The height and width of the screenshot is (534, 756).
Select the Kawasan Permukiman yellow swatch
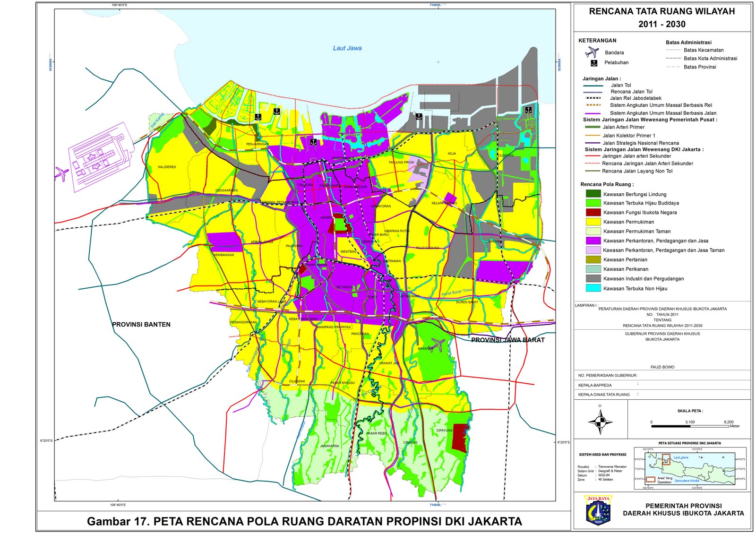point(593,222)
